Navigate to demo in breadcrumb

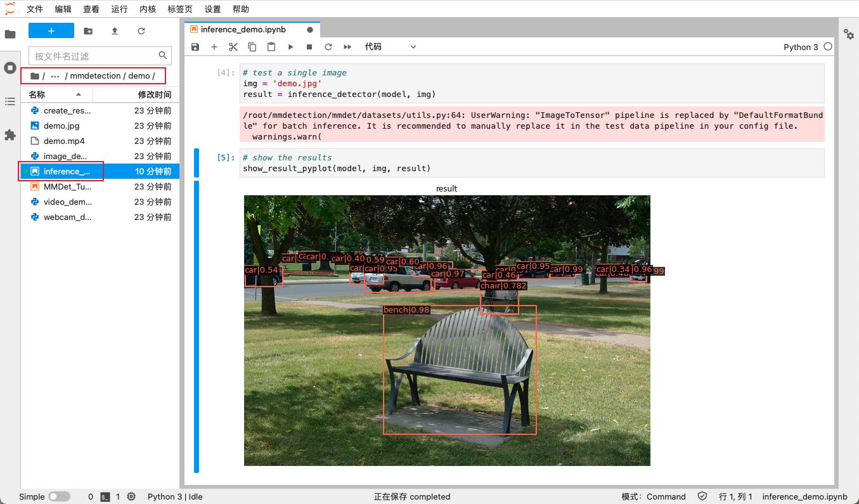coord(139,75)
